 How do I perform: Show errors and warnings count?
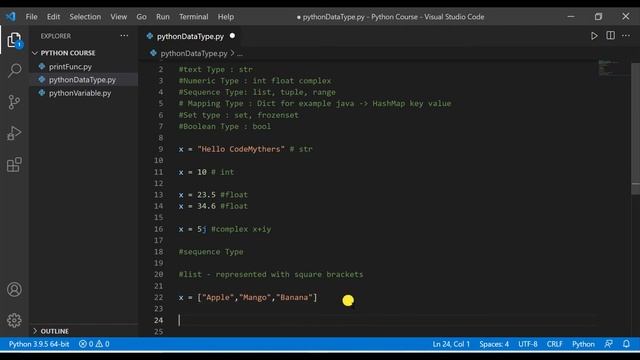(x=94, y=344)
